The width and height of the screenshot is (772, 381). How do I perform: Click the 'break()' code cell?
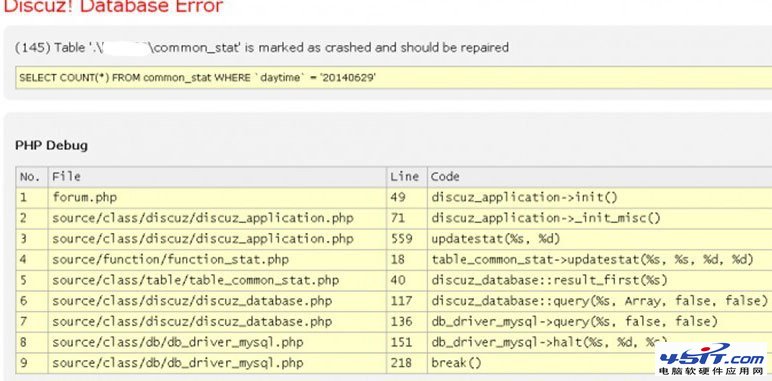click(600, 363)
